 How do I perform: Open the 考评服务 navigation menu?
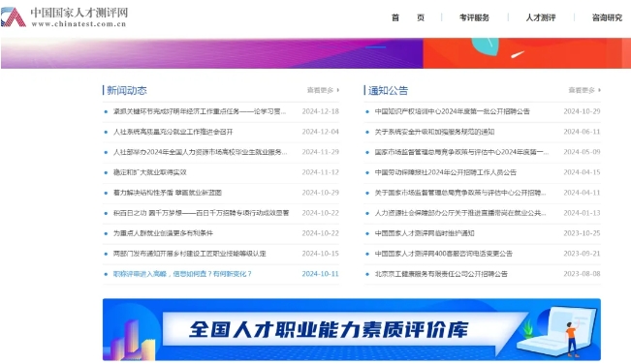click(x=474, y=17)
